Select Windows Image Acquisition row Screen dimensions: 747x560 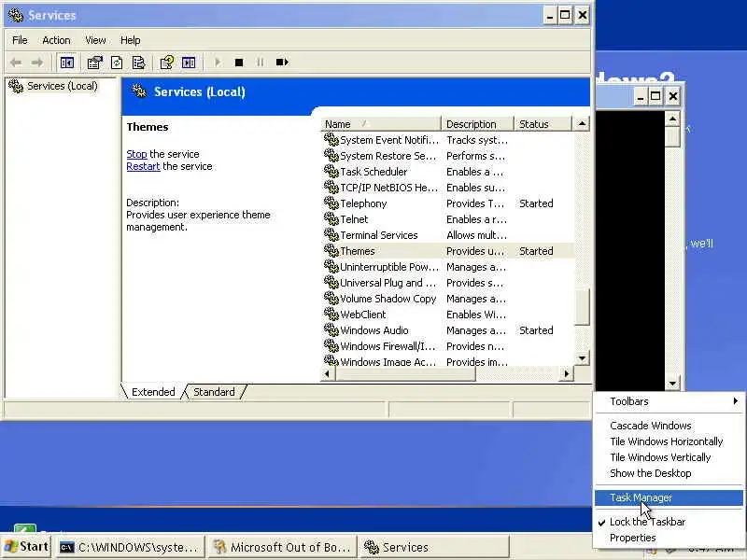pyautogui.click(x=448, y=361)
